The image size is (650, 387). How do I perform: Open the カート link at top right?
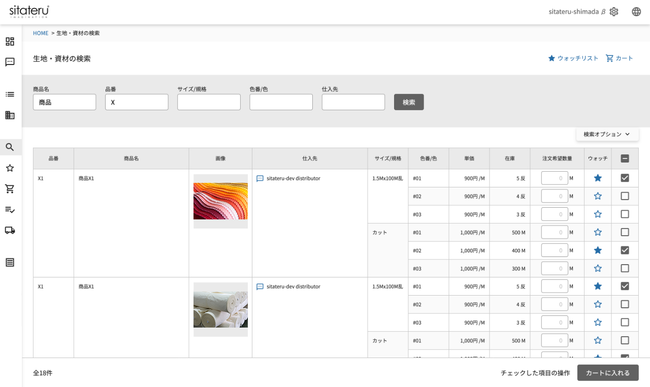tap(619, 58)
